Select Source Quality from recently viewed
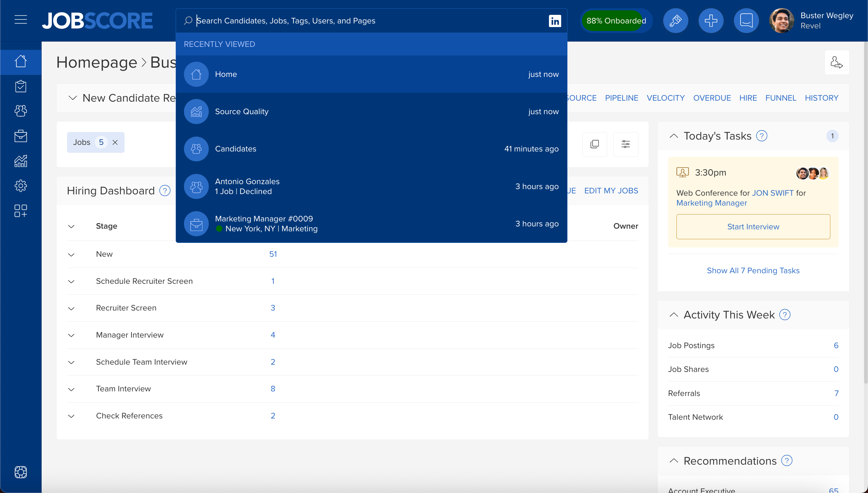Screen dimensions: 868x493 click(371, 112)
